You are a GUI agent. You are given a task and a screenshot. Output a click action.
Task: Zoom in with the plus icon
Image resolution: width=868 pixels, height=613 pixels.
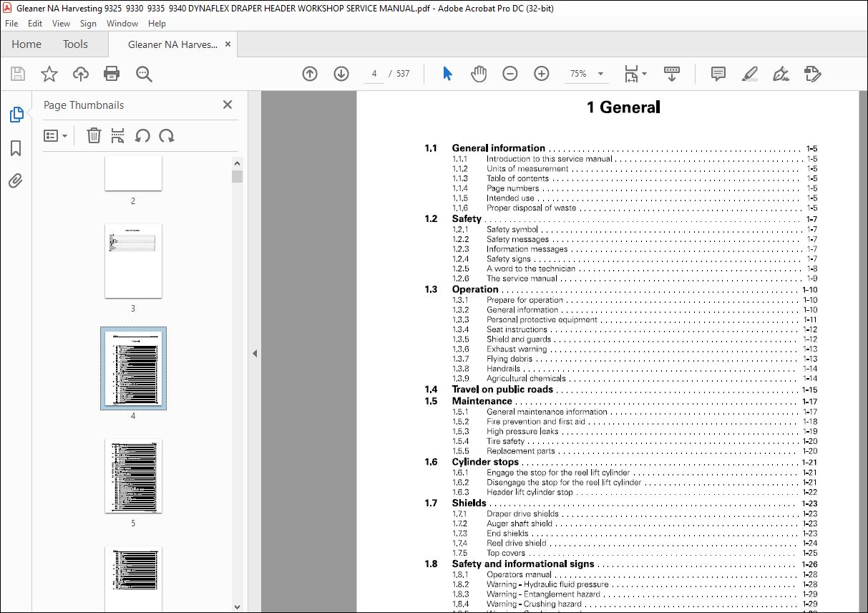[x=542, y=74]
